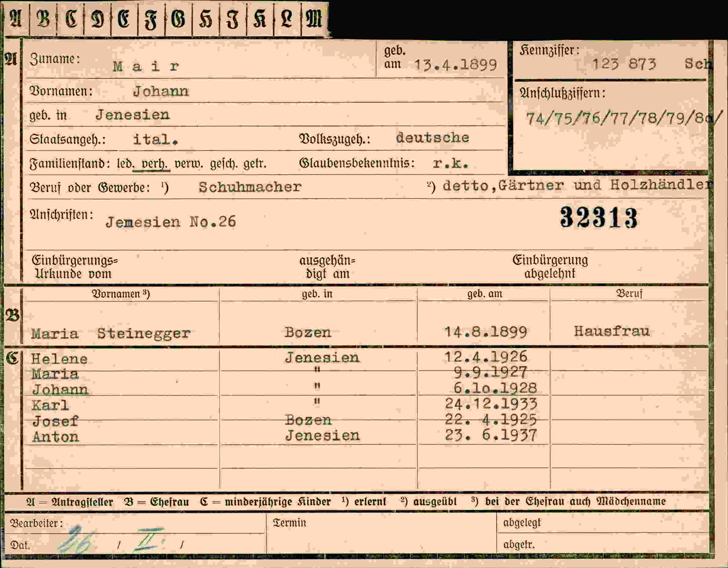
Task: Click the birth date 13.4.1899
Action: [x=456, y=65]
